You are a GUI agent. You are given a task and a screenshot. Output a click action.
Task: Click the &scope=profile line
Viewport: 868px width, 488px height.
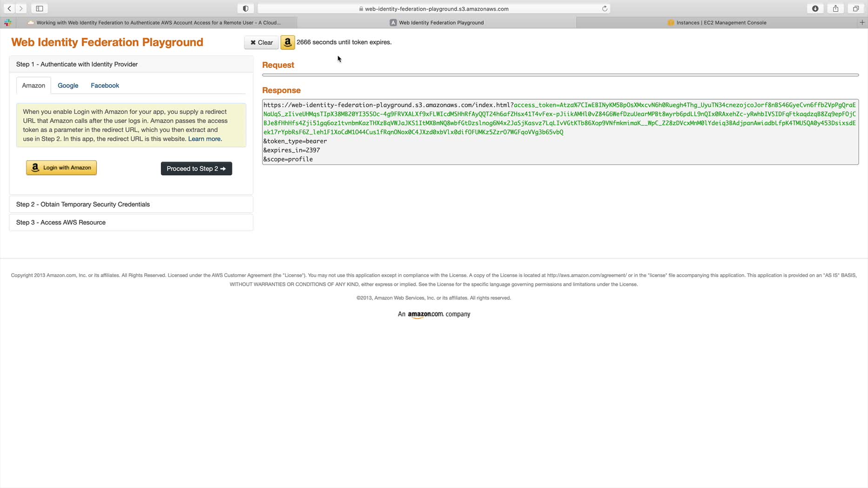(x=288, y=159)
